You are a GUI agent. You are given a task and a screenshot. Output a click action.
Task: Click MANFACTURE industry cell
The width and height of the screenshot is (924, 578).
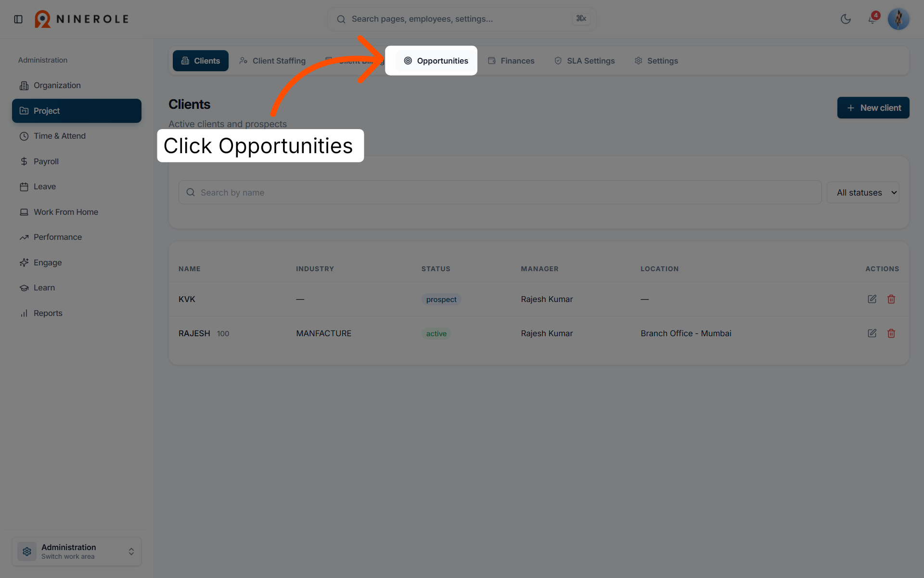[x=324, y=333]
